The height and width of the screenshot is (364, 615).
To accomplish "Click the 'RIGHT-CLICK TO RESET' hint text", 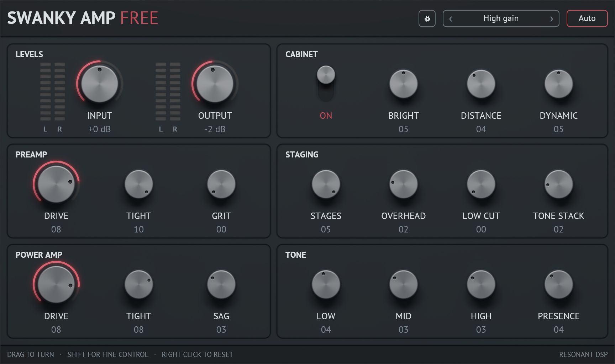I will point(197,354).
